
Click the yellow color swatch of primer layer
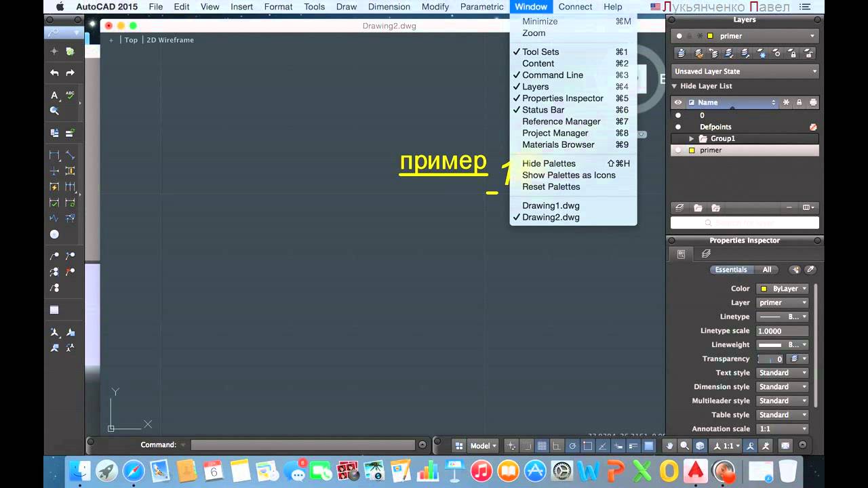tap(692, 150)
